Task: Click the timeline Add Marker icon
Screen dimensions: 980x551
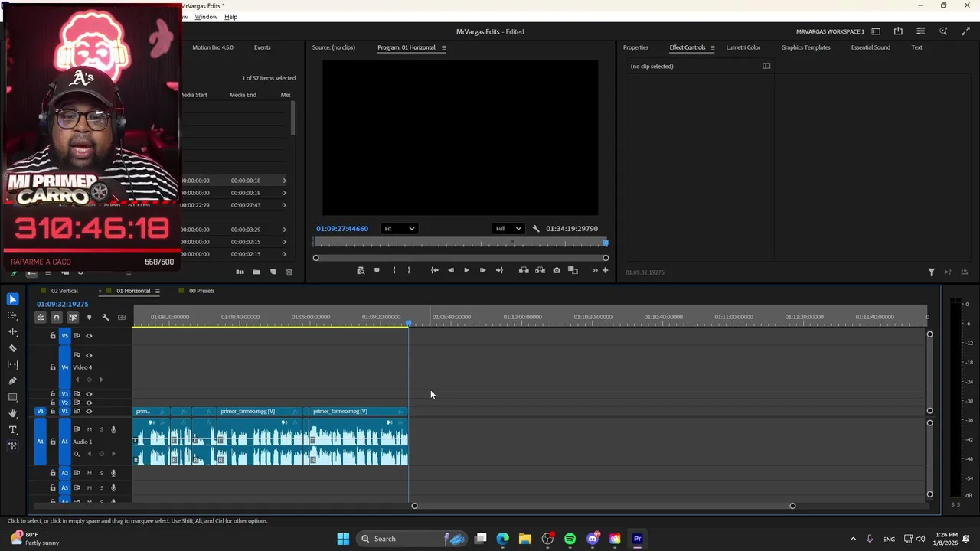Action: [89, 317]
